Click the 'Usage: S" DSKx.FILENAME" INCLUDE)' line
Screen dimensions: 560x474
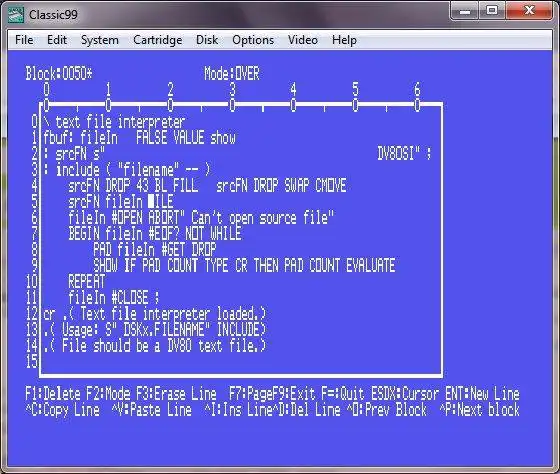pos(164,329)
